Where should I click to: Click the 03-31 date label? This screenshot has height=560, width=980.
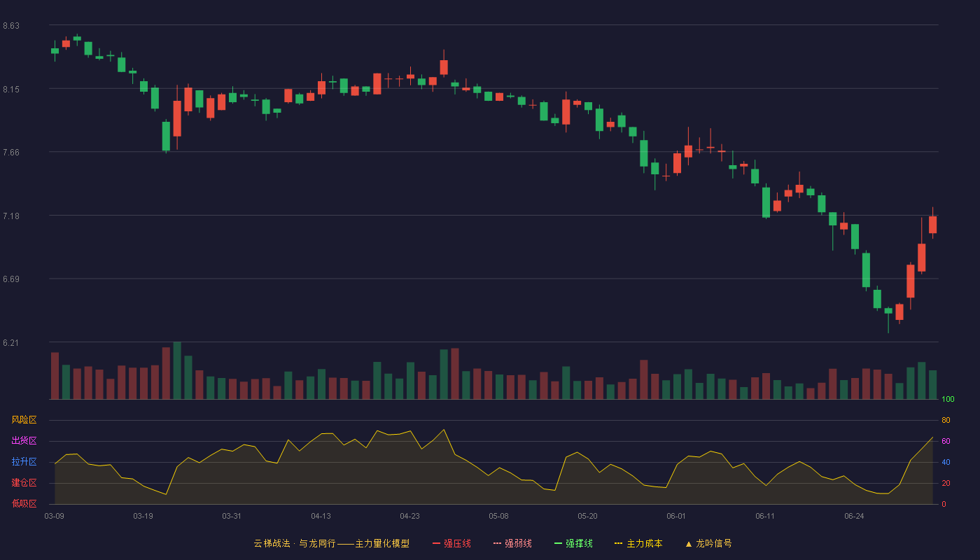[232, 516]
